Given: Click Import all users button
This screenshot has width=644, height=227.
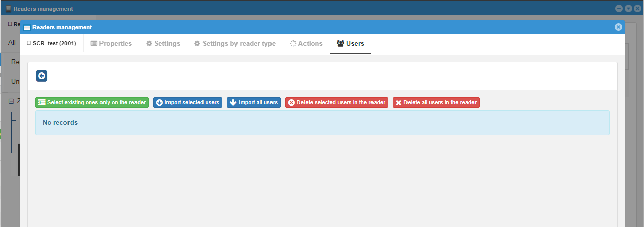Looking at the screenshot, I should [x=254, y=102].
